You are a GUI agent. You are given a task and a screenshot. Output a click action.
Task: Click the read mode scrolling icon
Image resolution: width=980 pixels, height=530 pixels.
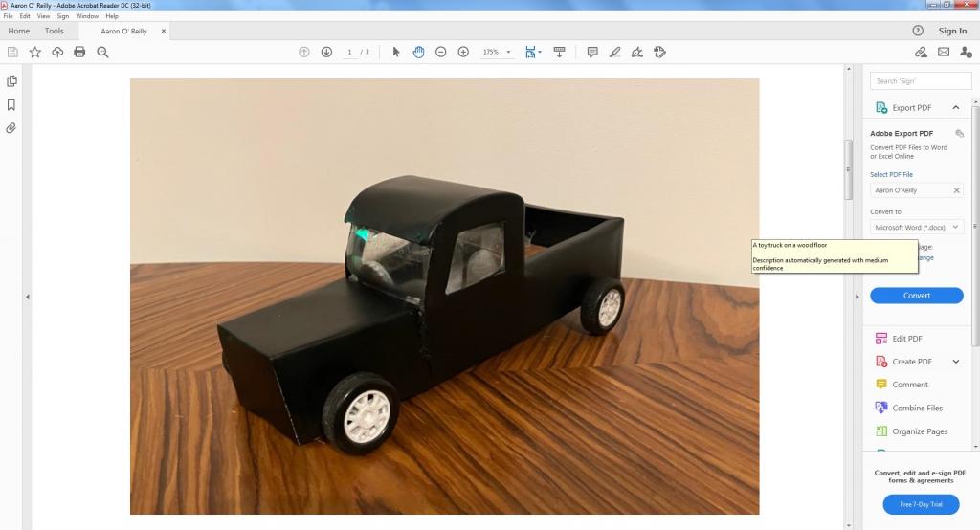[x=559, y=53]
